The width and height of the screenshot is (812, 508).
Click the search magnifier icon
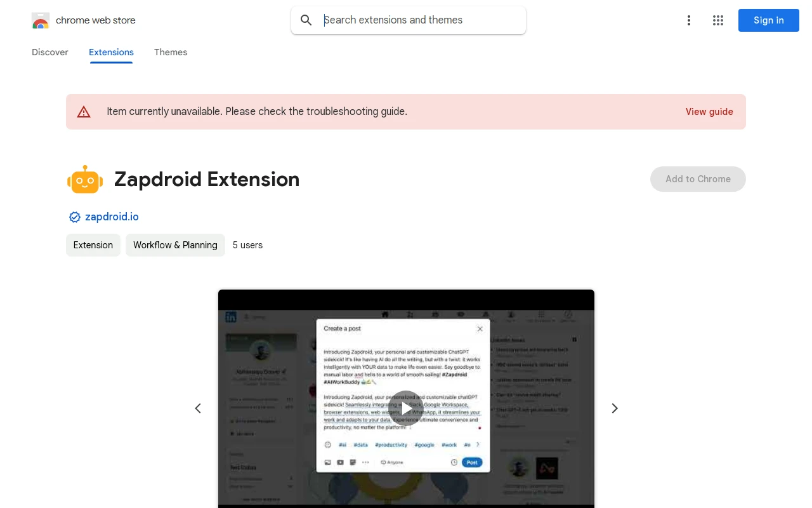306,20
